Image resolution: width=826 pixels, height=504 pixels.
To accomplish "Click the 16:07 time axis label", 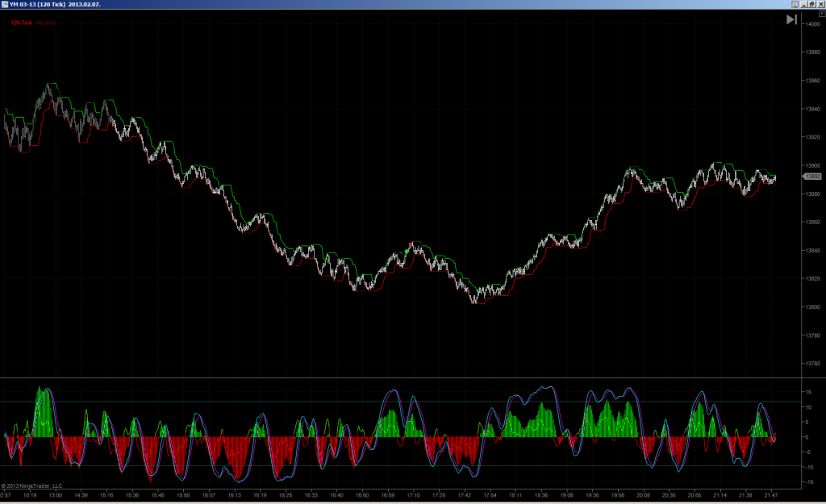I will click(x=209, y=495).
